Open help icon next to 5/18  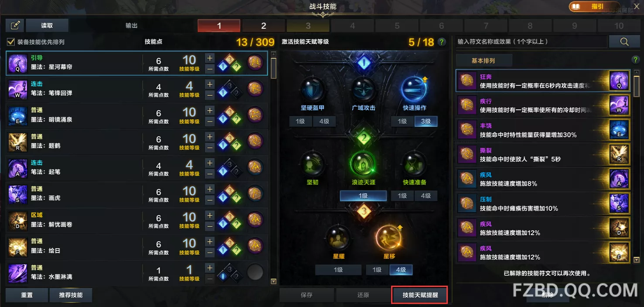click(x=442, y=42)
